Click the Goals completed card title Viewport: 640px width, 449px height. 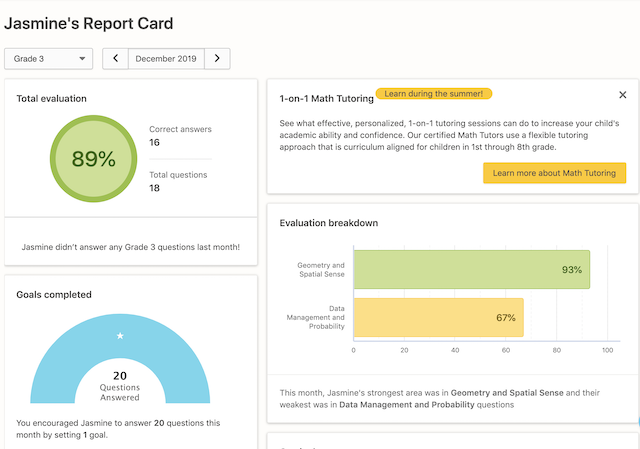54,295
